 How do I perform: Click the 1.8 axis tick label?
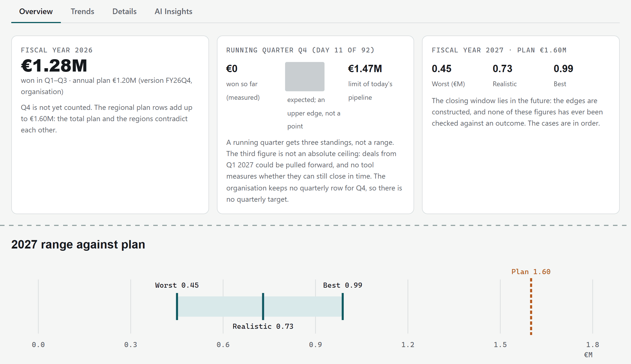point(593,345)
